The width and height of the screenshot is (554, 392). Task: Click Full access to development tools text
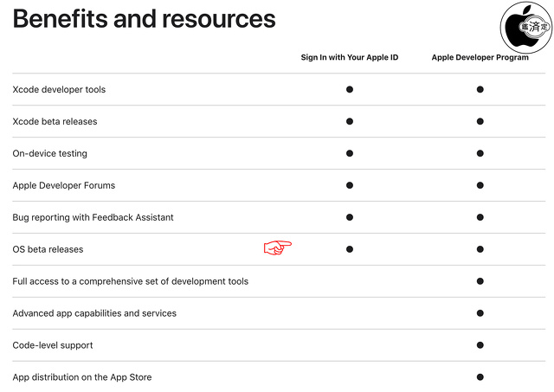130,281
